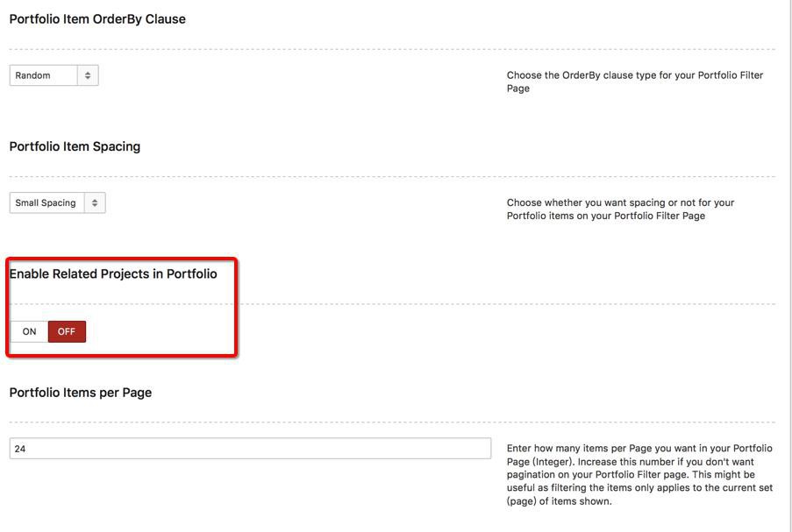Click the Portfolio Item Spacing heading
Image resolution: width=792 pixels, height=532 pixels.
[x=75, y=146]
